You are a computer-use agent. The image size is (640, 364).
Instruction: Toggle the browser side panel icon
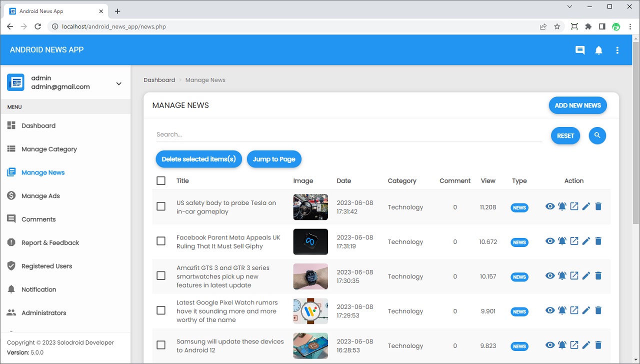pos(602,26)
